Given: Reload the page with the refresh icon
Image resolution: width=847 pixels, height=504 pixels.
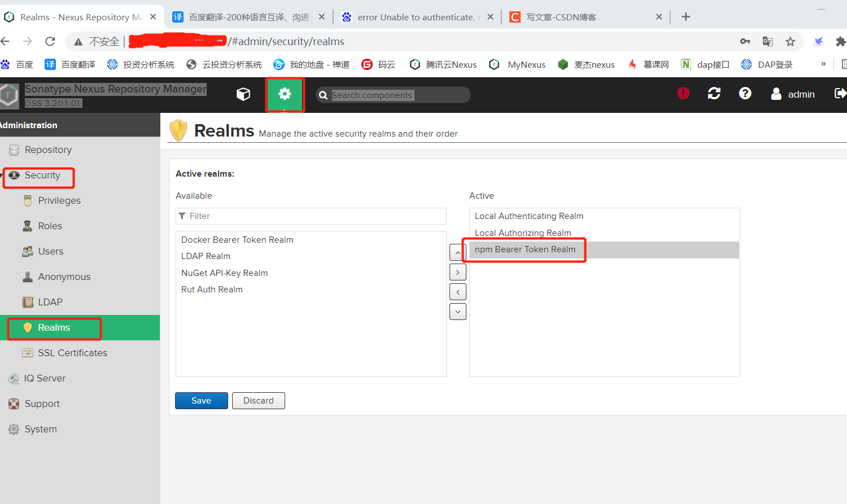Looking at the screenshot, I should click(50, 41).
